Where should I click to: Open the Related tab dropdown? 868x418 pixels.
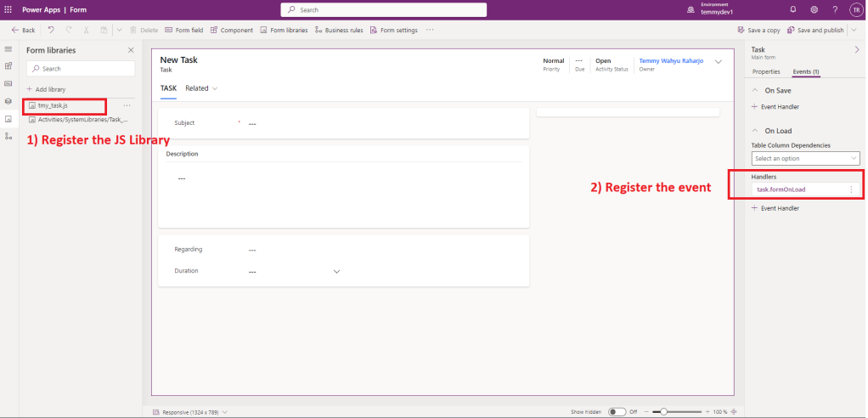(201, 88)
